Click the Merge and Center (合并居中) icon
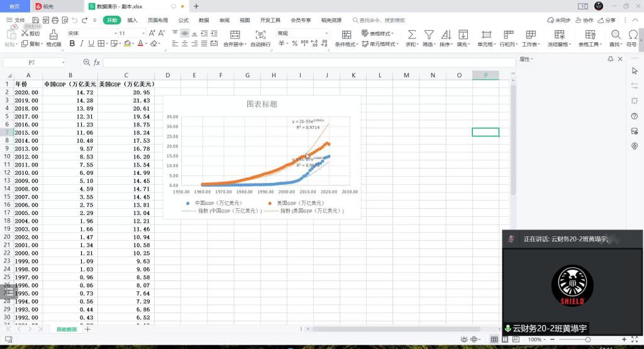 [x=235, y=35]
